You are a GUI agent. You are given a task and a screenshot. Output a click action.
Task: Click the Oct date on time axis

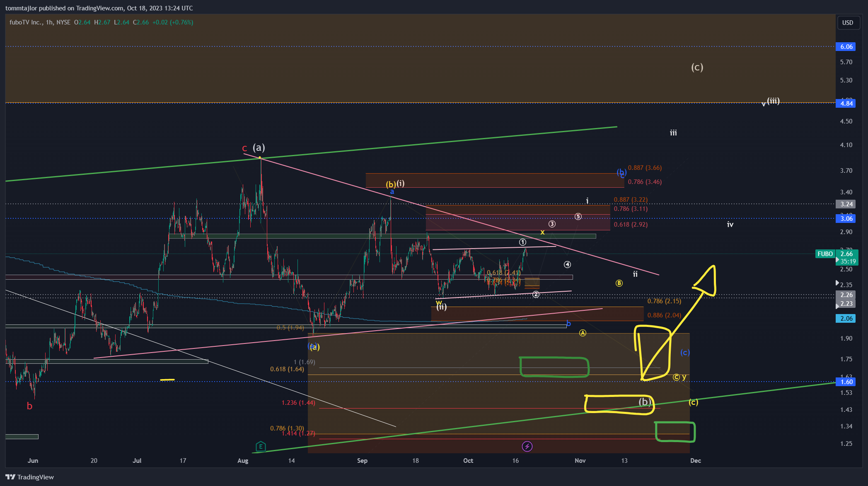[x=468, y=461]
